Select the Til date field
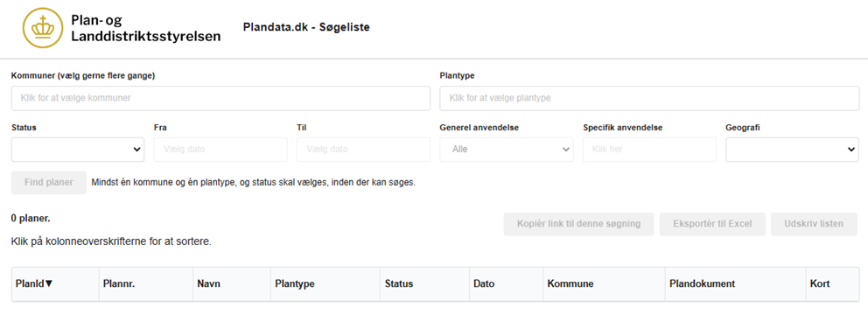The image size is (868, 315). [364, 150]
